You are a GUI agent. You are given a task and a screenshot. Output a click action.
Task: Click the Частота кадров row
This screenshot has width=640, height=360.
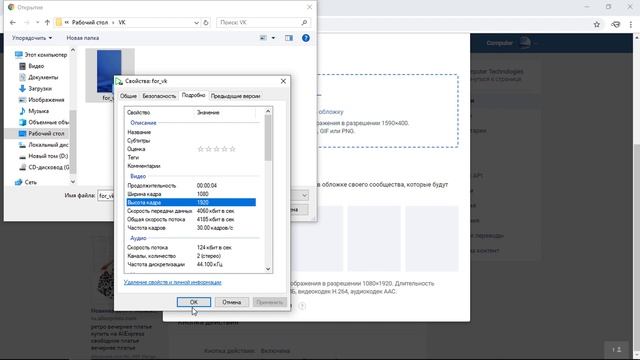pyautogui.click(x=191, y=228)
